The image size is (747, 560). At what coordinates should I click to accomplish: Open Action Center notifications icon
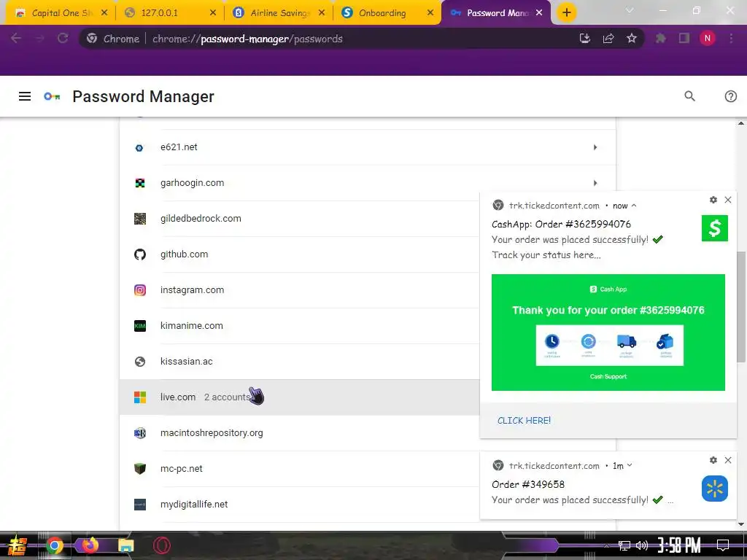pyautogui.click(x=723, y=545)
